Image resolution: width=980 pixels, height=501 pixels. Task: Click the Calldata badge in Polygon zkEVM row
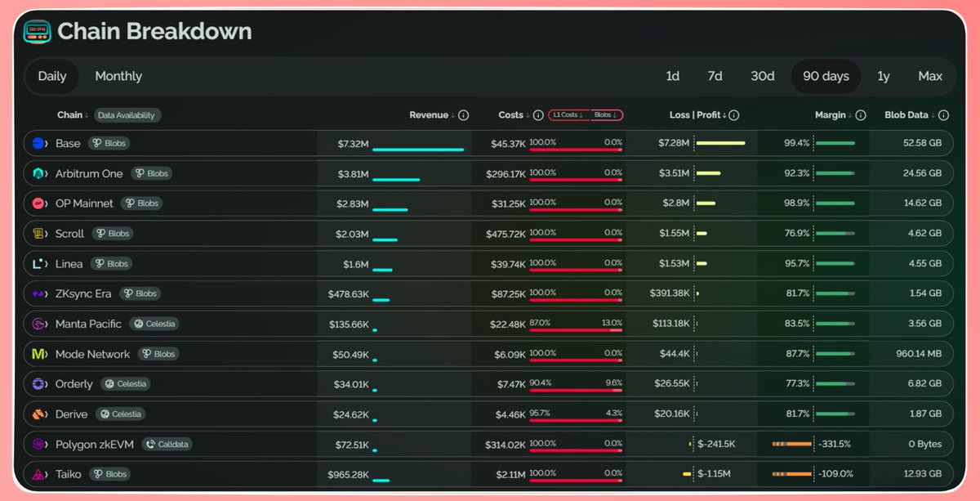tap(167, 445)
